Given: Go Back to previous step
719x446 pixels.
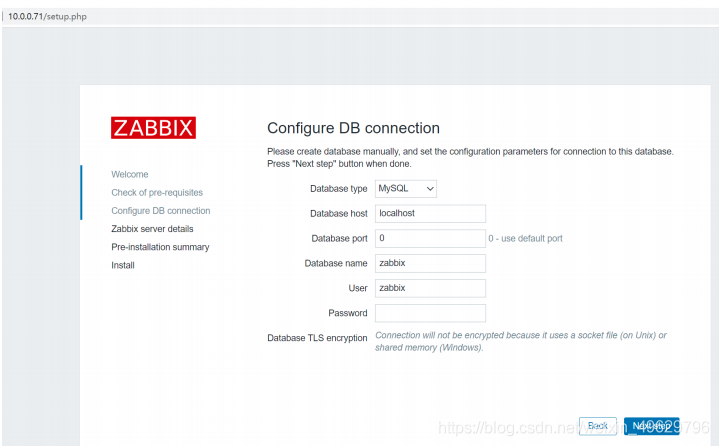Looking at the screenshot, I should tap(597, 426).
